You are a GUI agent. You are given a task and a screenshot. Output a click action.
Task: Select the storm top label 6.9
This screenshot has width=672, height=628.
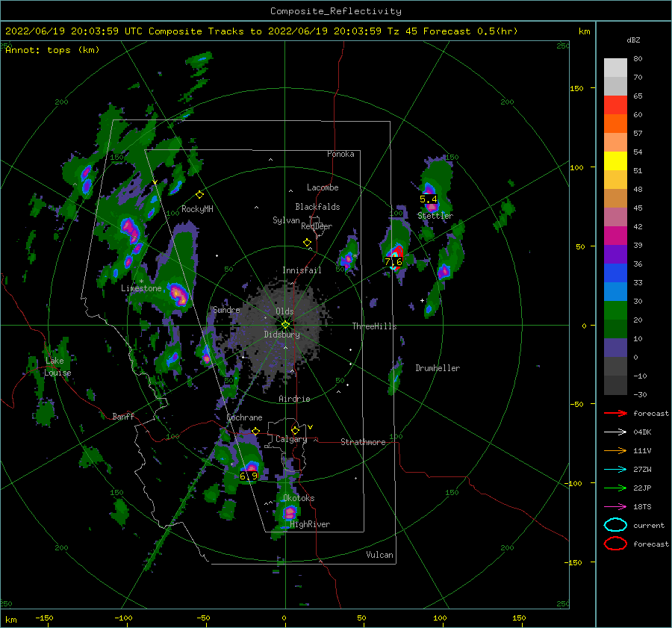pos(249,476)
